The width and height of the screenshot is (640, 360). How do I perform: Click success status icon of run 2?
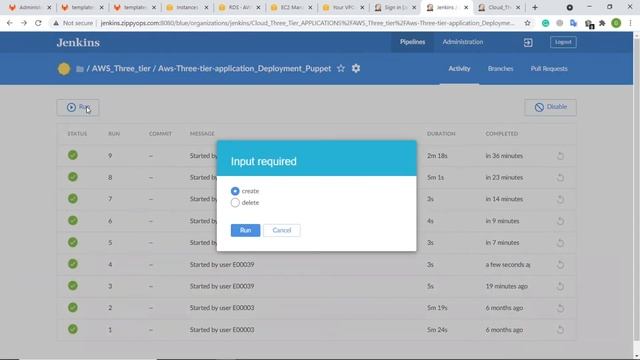73,307
